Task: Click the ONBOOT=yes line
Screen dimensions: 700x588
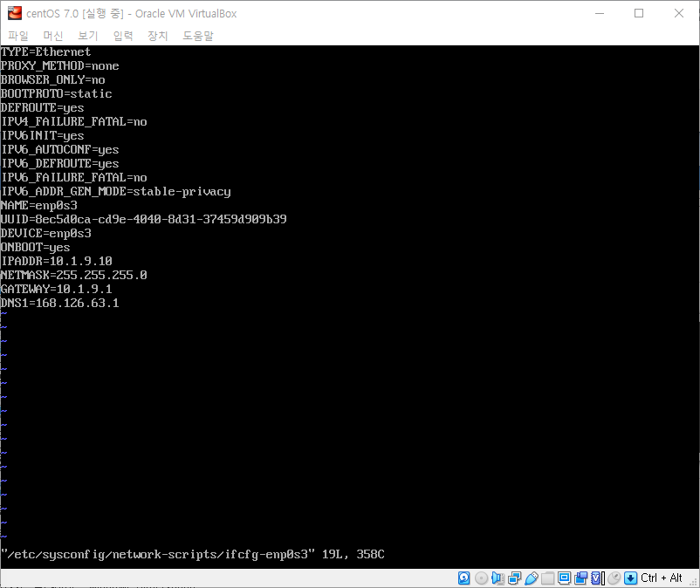Action: tap(35, 247)
